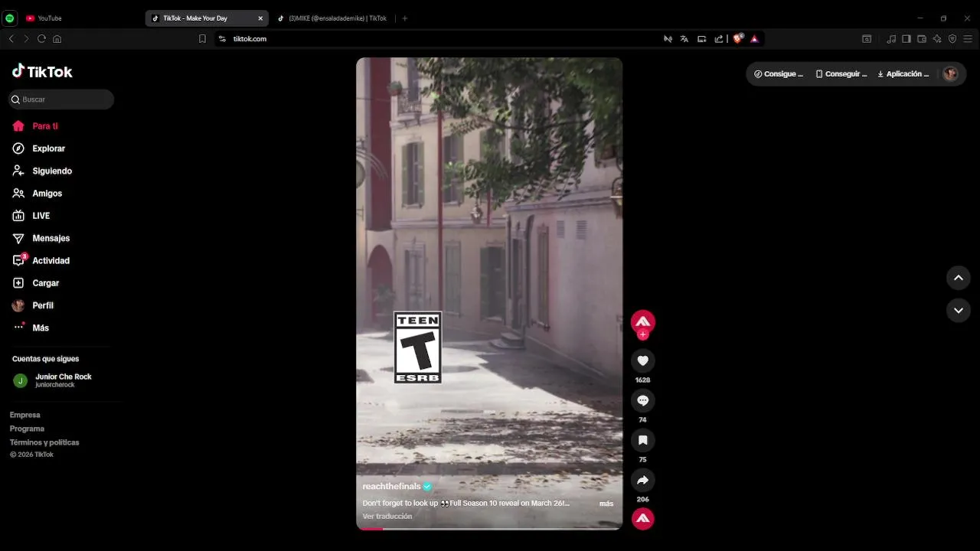Click the Conseguir app button with phone icon
980x551 pixels.
click(x=841, y=74)
